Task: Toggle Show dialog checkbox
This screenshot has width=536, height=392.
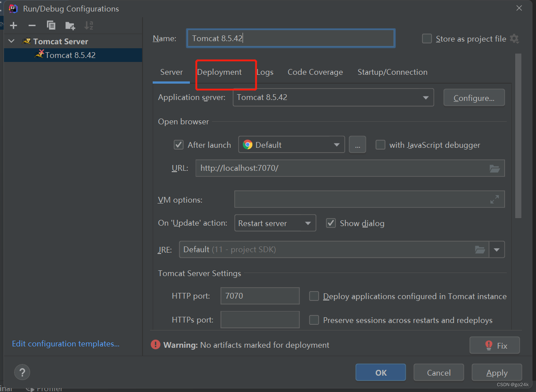Action: (x=331, y=223)
